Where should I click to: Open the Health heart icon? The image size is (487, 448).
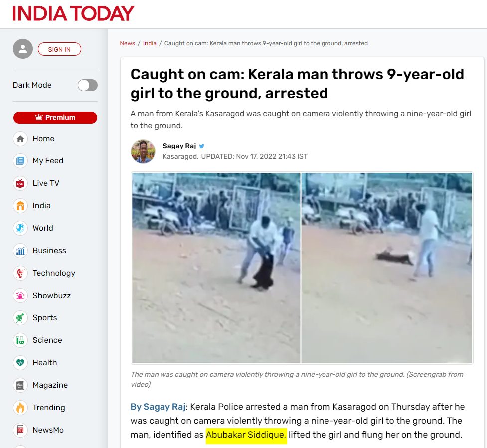pyautogui.click(x=20, y=363)
